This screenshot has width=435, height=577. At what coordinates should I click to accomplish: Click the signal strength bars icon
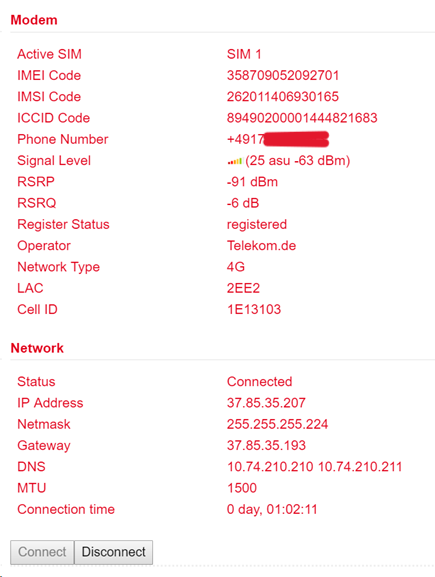point(235,161)
